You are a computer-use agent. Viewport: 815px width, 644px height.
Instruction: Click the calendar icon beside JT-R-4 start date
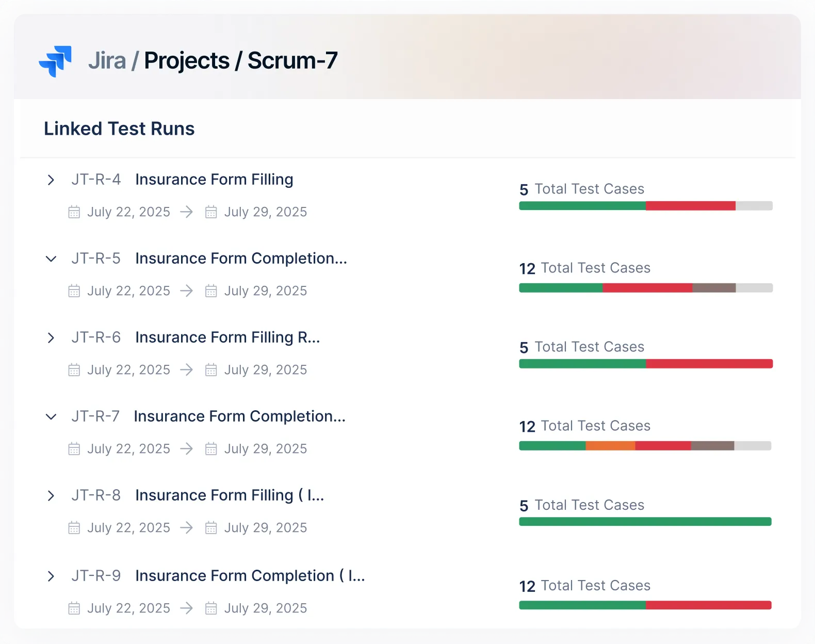point(74,212)
